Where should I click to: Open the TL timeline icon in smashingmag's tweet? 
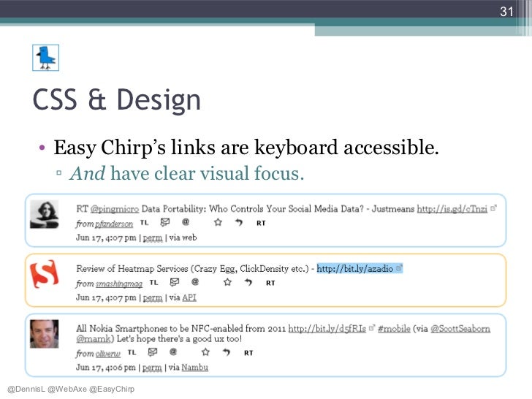153,282
